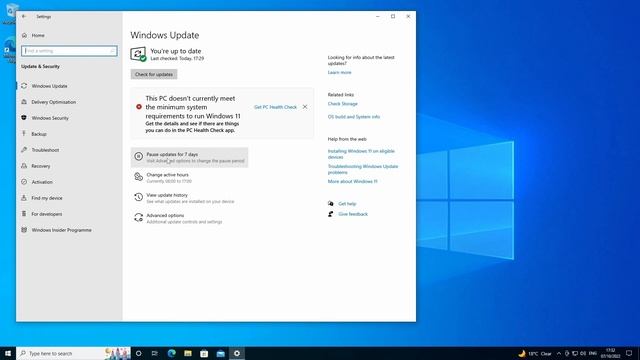640x360 pixels.
Task: Open For developers settings
Action: pyautogui.click(x=47, y=214)
